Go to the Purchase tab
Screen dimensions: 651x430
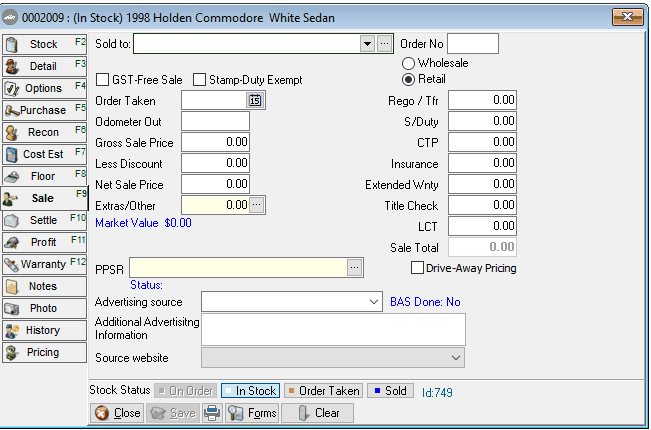(44, 110)
